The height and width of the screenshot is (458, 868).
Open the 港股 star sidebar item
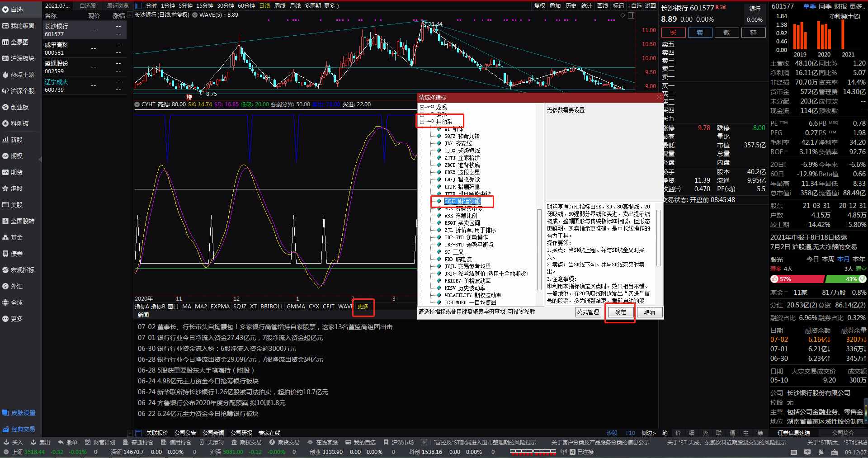pos(5,189)
